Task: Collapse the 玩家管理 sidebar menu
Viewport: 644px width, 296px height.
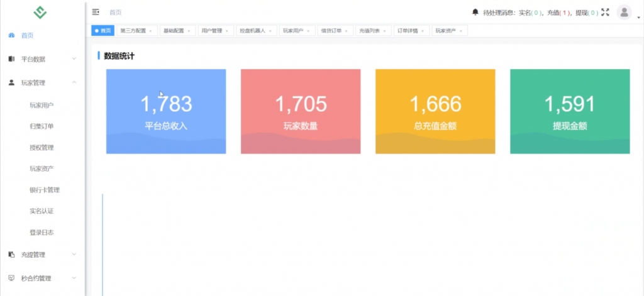Action: [42, 82]
